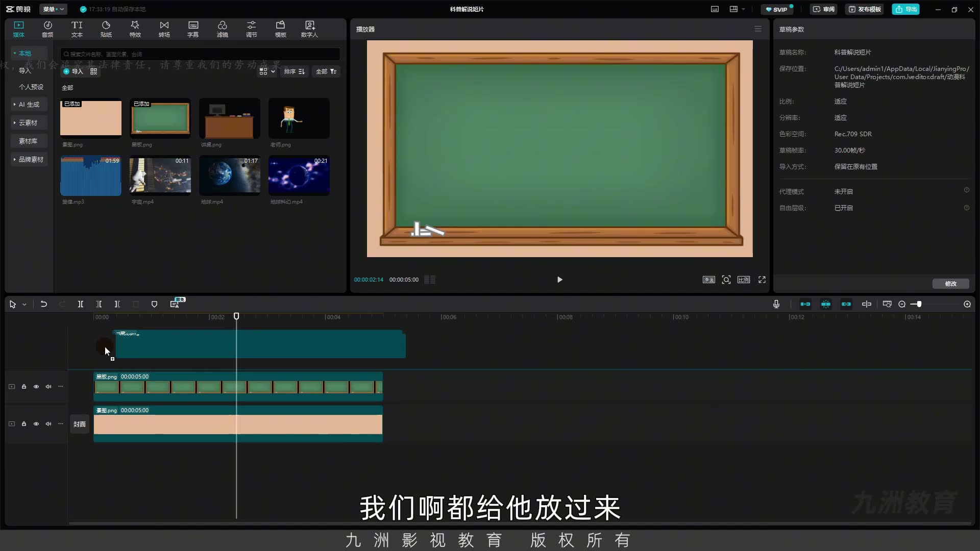Click the microphone record voiceover icon
The height and width of the screenshot is (551, 980).
click(x=776, y=304)
